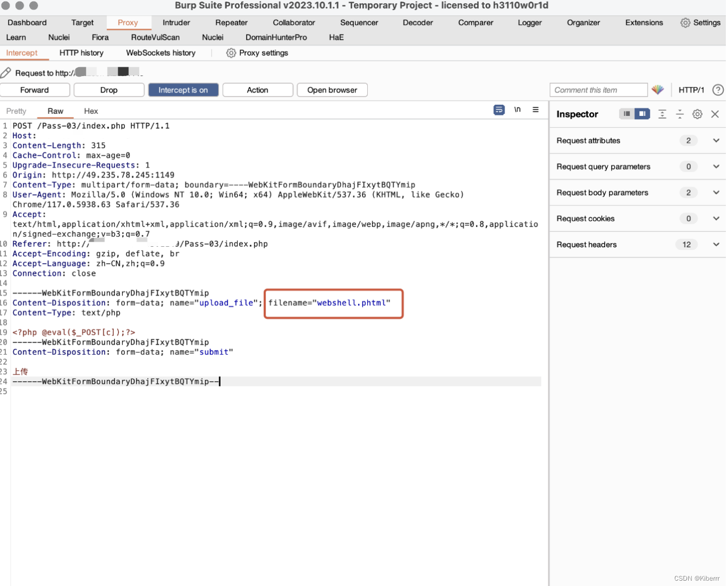728x586 pixels.
Task: Switch to the Raw view tab
Action: [55, 111]
